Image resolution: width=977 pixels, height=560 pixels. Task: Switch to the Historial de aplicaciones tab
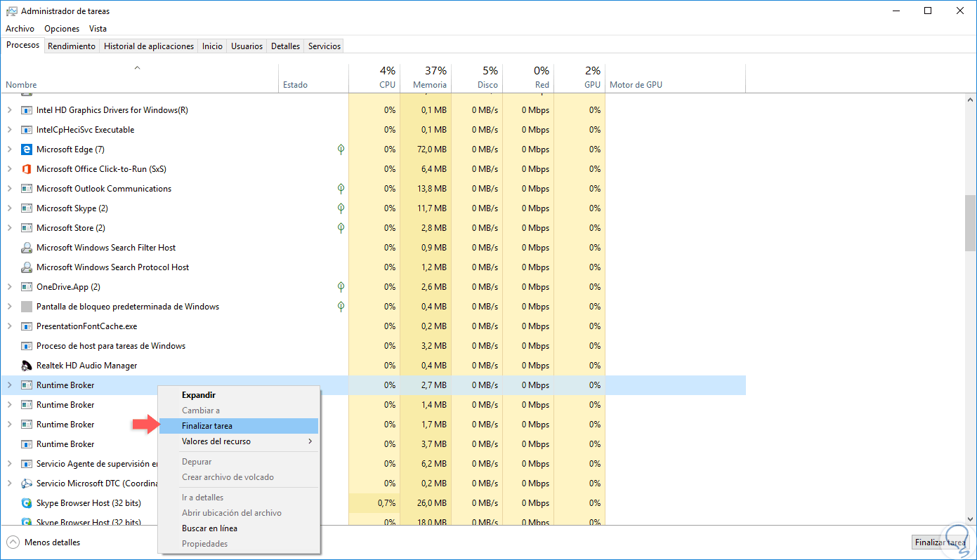coord(149,46)
